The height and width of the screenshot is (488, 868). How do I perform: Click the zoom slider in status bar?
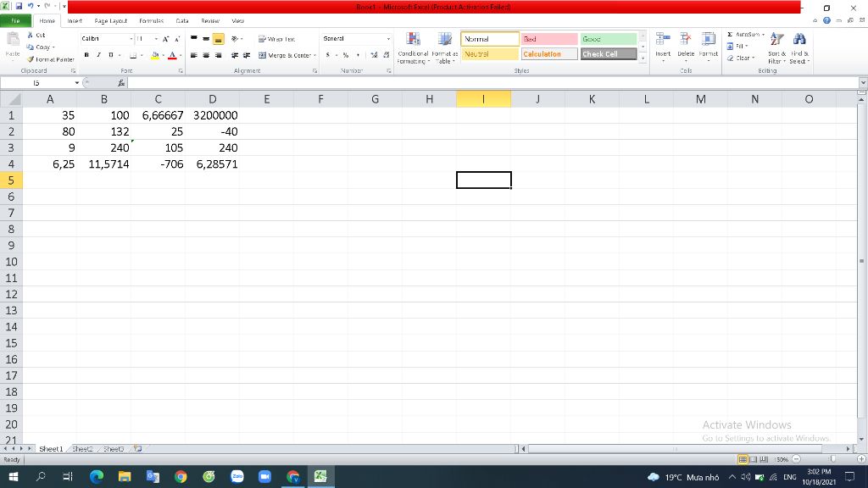[x=832, y=459]
